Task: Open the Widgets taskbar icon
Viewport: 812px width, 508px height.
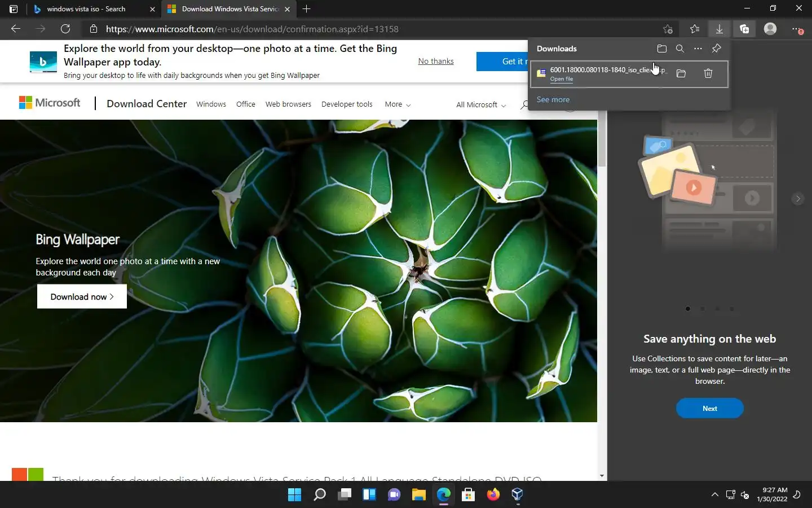Action: point(369,495)
